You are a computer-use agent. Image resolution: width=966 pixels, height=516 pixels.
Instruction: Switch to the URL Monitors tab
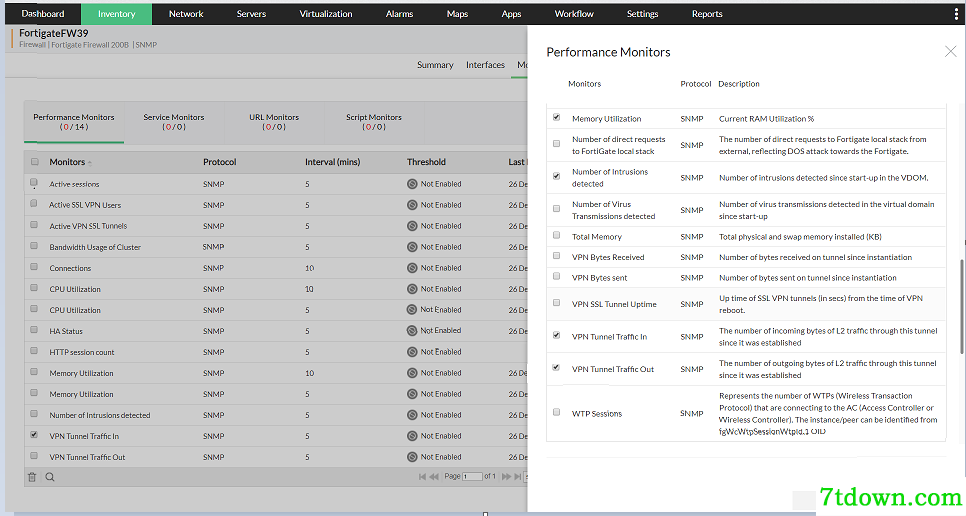(274, 122)
